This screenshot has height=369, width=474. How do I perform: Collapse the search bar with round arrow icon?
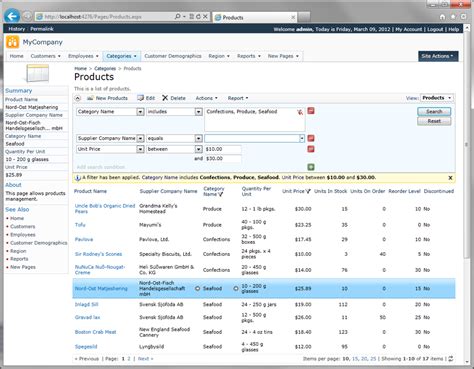click(77, 98)
